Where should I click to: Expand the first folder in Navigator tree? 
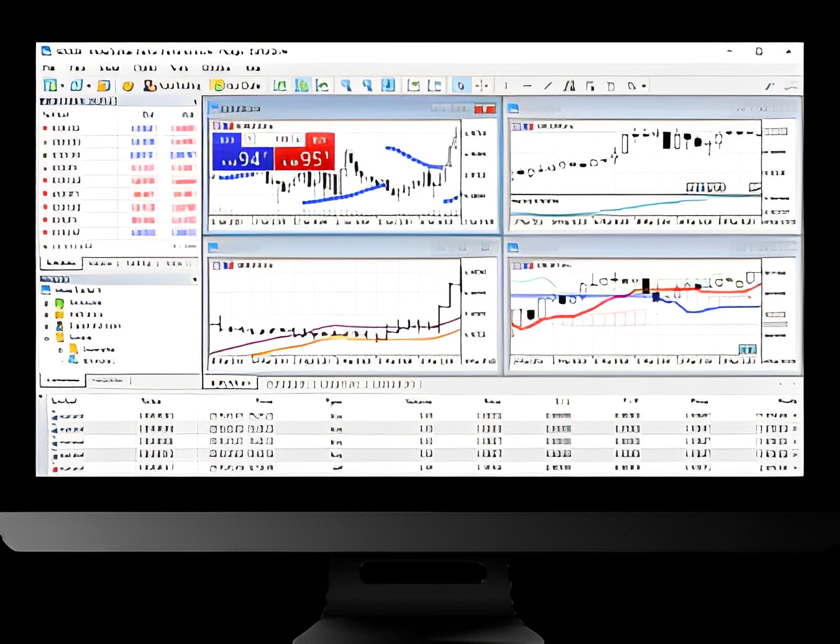[x=47, y=303]
